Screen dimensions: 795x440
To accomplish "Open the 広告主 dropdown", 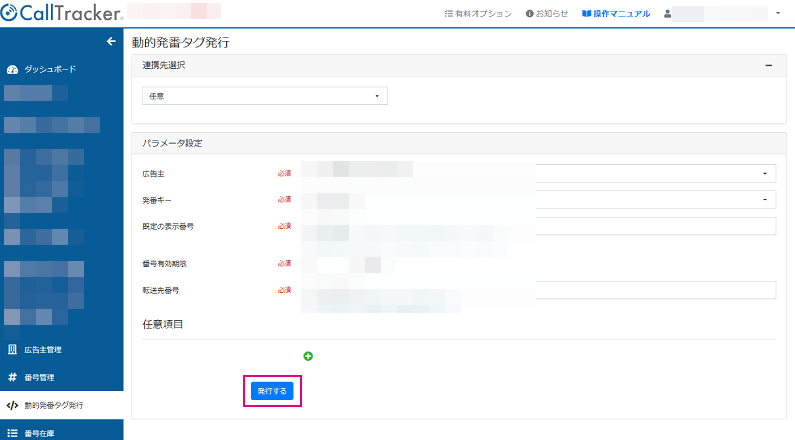I will pyautogui.click(x=538, y=173).
